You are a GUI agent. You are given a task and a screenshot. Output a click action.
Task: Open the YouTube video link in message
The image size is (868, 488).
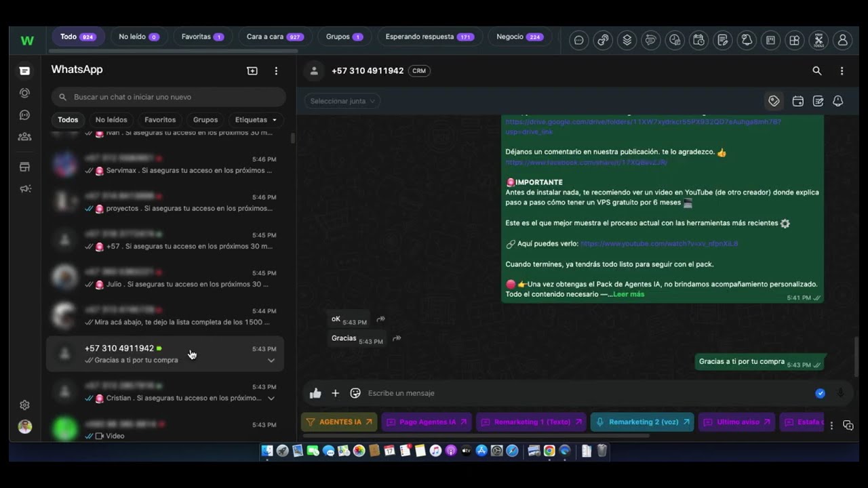tap(659, 243)
